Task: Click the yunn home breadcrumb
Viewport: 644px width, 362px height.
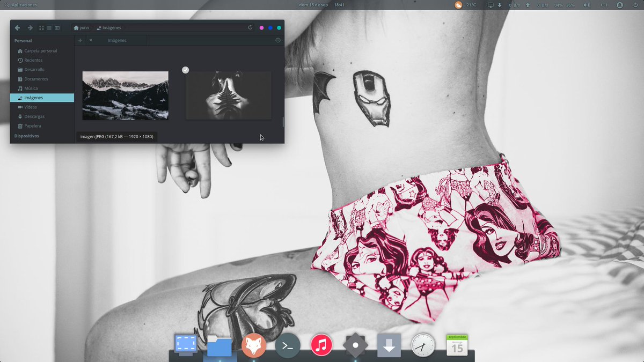Action: click(x=82, y=28)
